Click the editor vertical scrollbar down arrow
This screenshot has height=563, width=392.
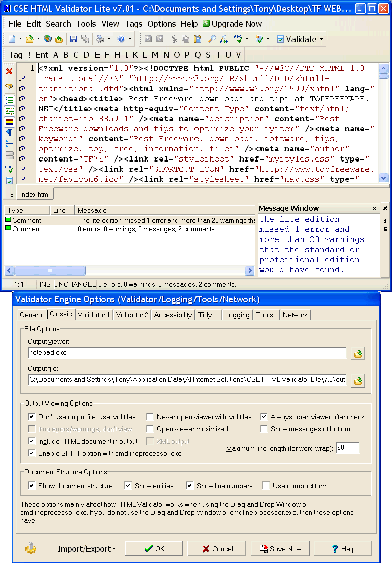[384, 178]
